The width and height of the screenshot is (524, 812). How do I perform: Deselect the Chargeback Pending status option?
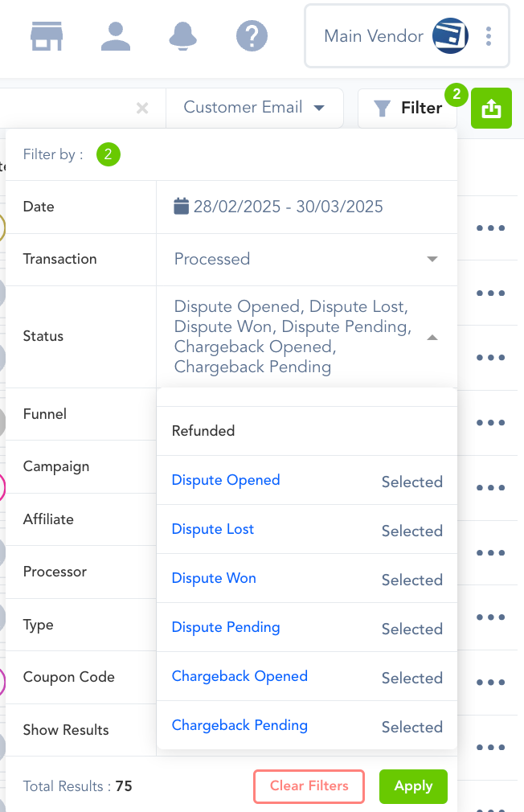(x=307, y=725)
